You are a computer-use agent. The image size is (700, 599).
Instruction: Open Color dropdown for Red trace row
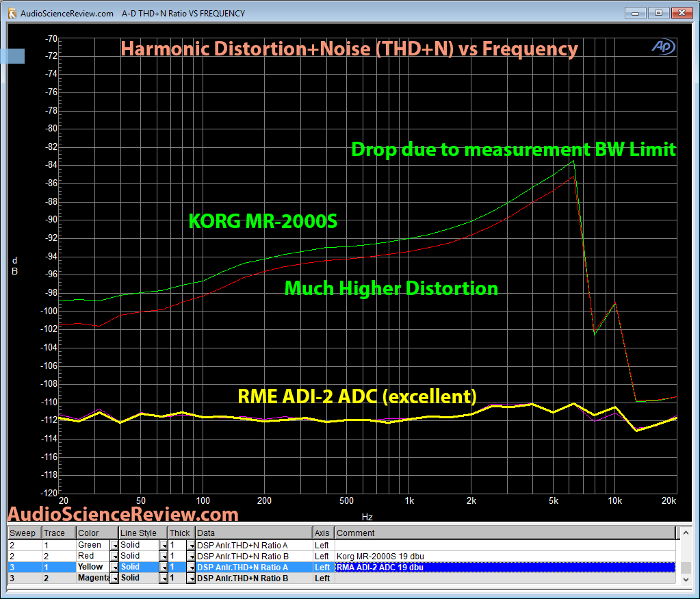pos(114,556)
